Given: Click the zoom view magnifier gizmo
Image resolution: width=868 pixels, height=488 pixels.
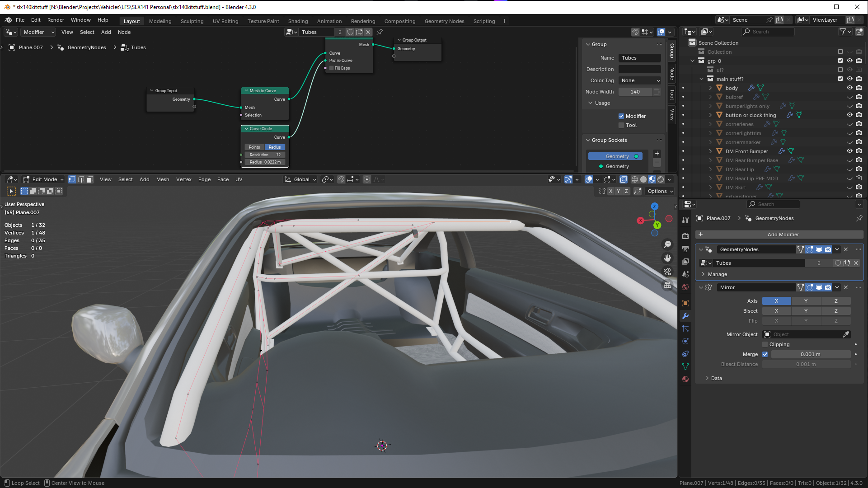Looking at the screenshot, I should [x=667, y=244].
